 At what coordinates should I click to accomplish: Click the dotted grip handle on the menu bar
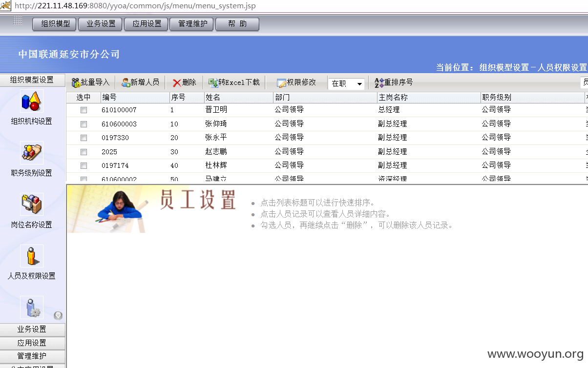click(x=18, y=20)
